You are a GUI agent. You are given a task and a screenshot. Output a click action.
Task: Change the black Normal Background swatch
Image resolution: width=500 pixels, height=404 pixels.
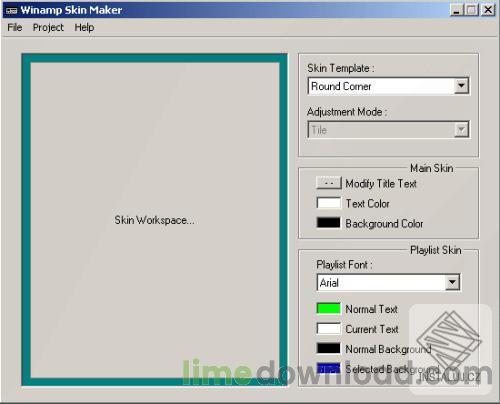[329, 348]
